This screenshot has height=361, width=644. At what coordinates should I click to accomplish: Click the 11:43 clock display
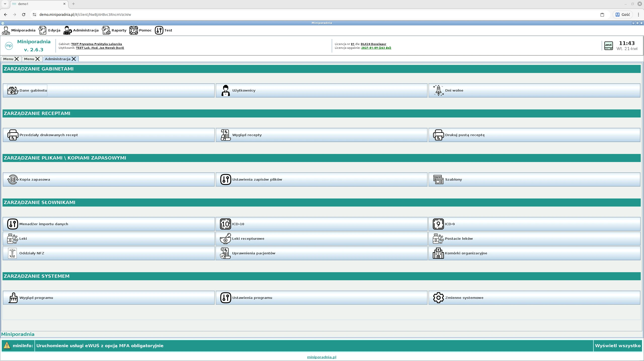(x=627, y=43)
